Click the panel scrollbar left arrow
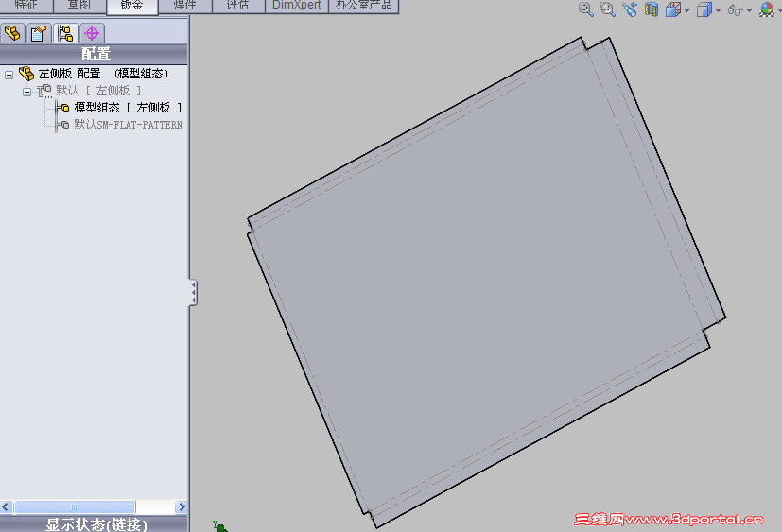This screenshot has width=782, height=532. point(6,507)
